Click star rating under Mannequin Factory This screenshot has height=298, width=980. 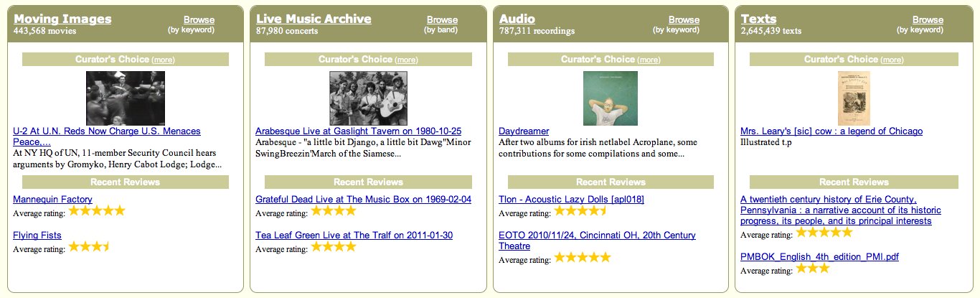point(97,211)
